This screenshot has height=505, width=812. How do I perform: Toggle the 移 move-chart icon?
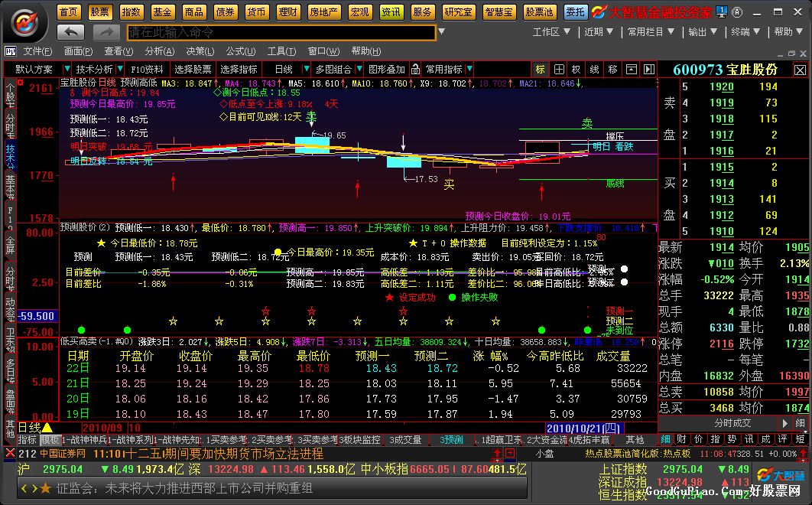612,70
